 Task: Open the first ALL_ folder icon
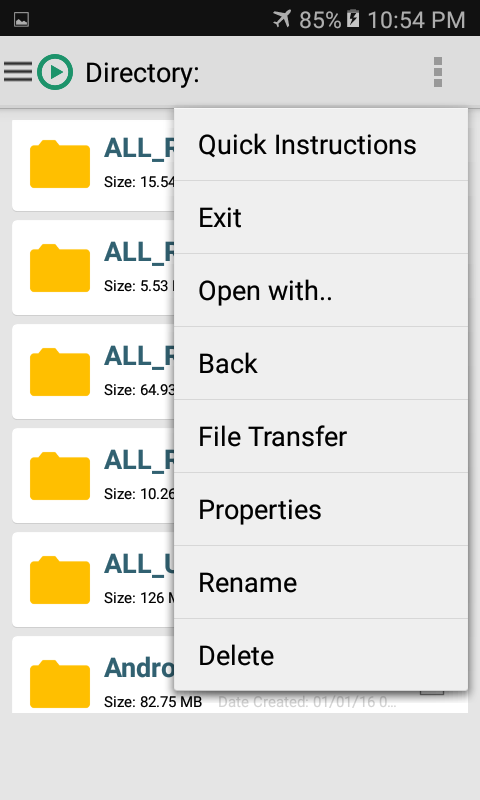tap(60, 164)
